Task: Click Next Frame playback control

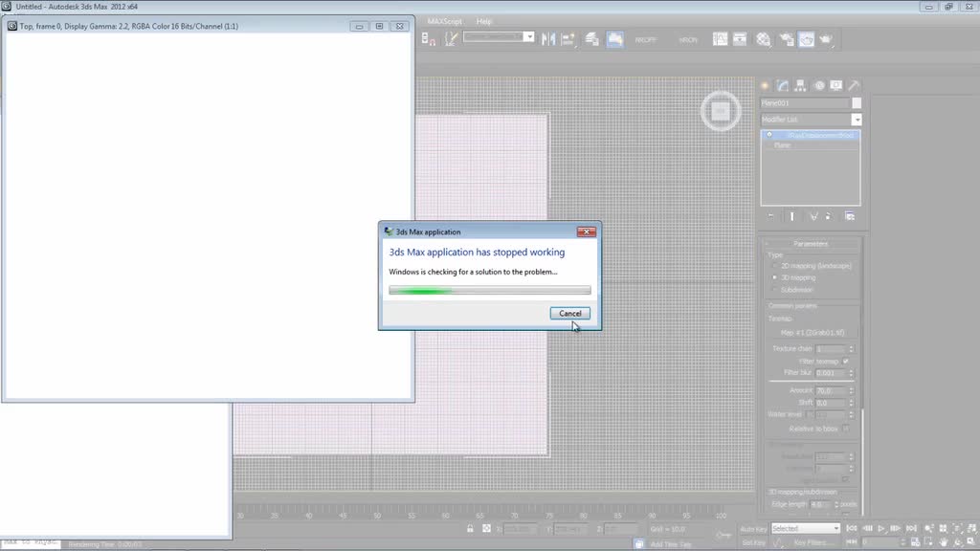Action: [x=896, y=528]
